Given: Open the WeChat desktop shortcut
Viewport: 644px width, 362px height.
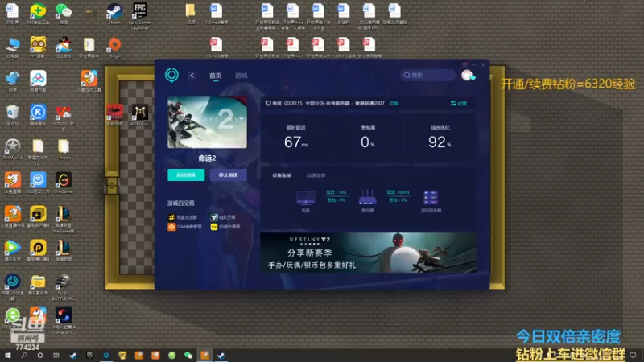Looking at the screenshot, I should (64, 14).
